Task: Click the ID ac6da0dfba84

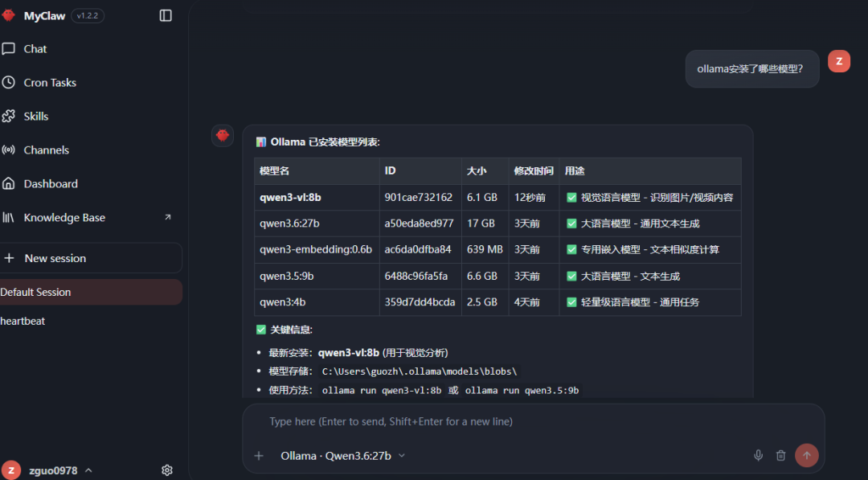Action: [418, 250]
